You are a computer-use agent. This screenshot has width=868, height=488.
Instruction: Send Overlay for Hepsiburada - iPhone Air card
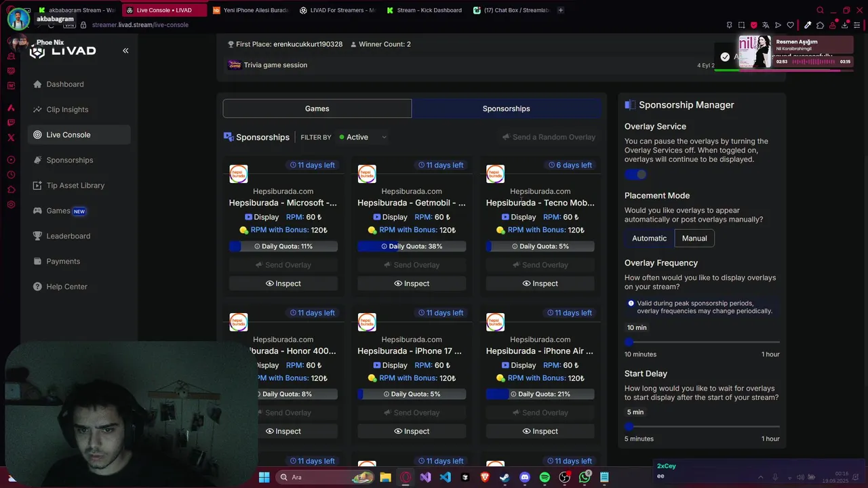[x=540, y=413]
